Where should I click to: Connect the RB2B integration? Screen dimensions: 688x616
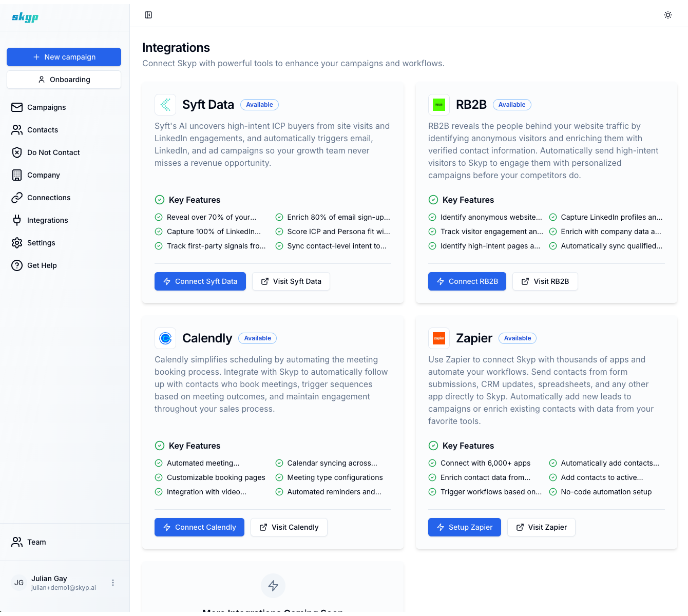[467, 281]
